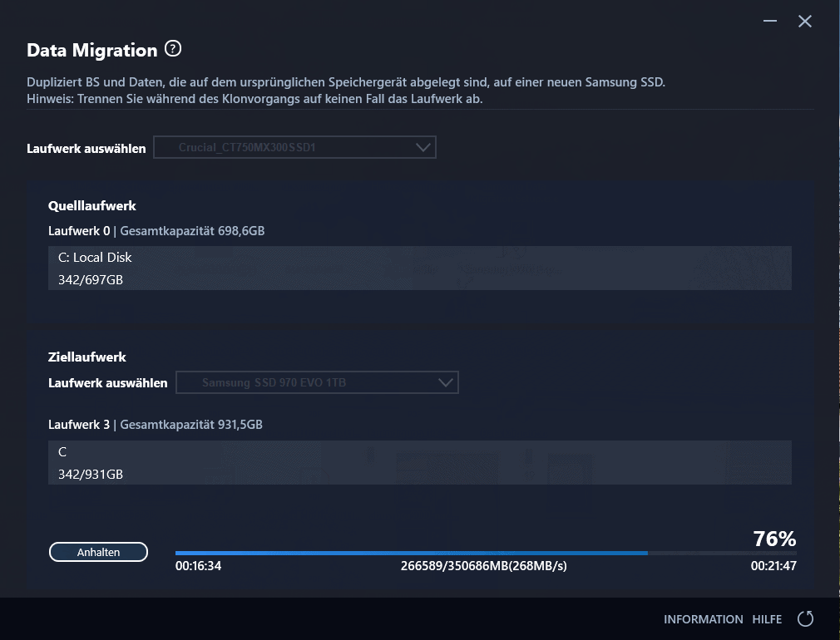Image resolution: width=840 pixels, height=640 pixels.
Task: Open the INFORMATION link in the footer
Action: 703,619
